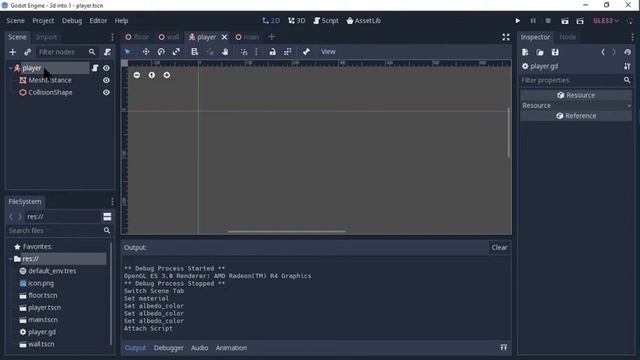Reset 2D viewport zoom
Image resolution: width=640 pixels, height=360 pixels.
pos(152,75)
